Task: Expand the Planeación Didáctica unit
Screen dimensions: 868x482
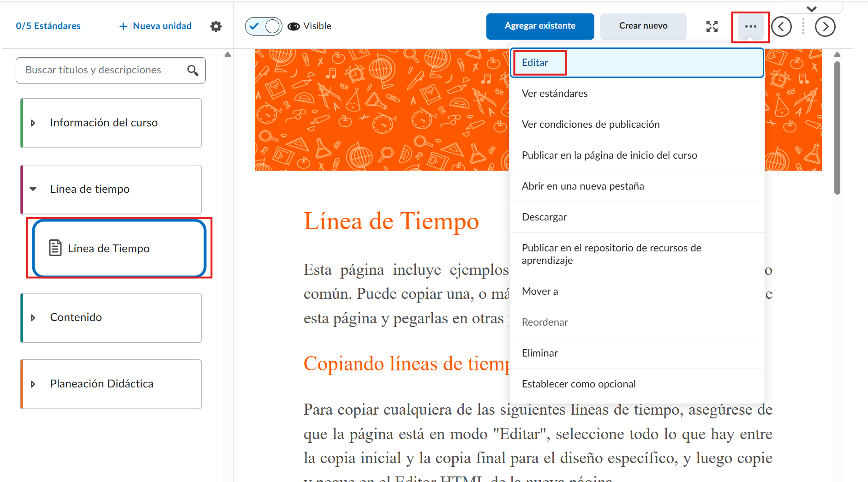Action: (x=33, y=384)
